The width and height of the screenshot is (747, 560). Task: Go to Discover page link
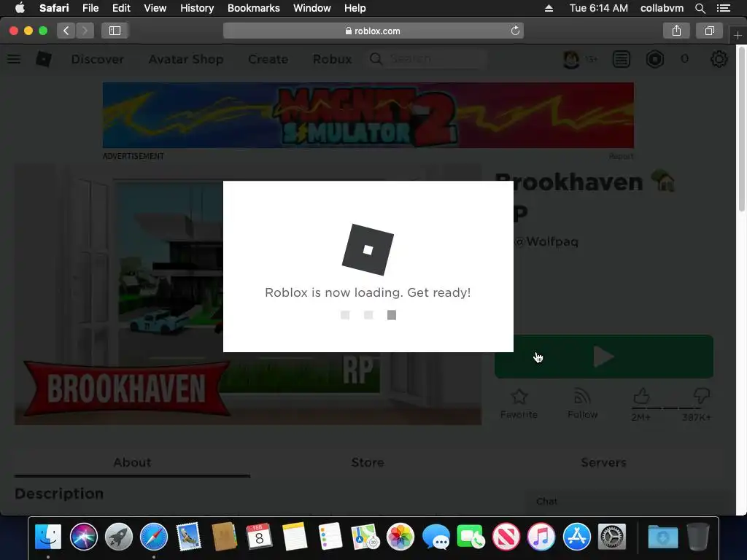pyautogui.click(x=97, y=59)
